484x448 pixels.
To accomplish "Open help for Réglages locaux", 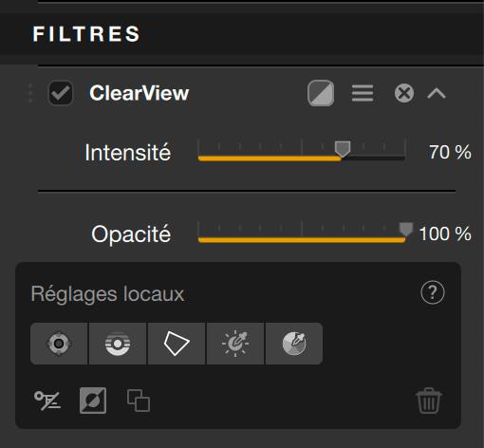I will click(x=433, y=292).
